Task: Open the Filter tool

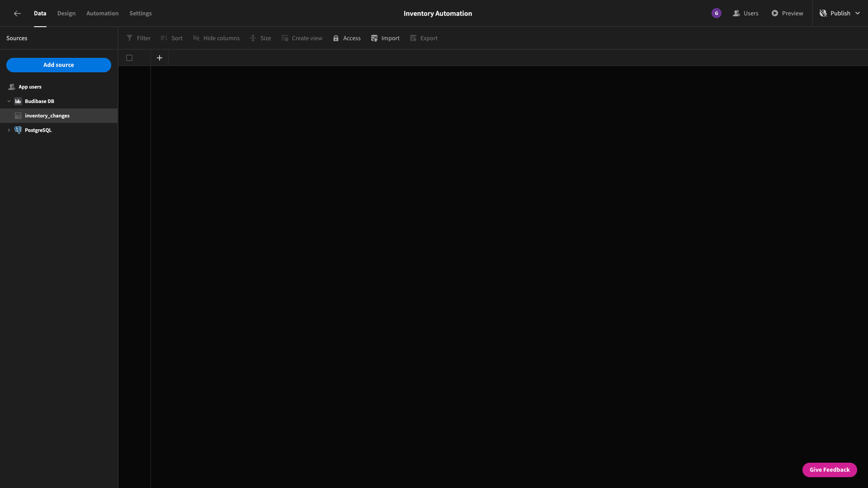Action: 138,38
